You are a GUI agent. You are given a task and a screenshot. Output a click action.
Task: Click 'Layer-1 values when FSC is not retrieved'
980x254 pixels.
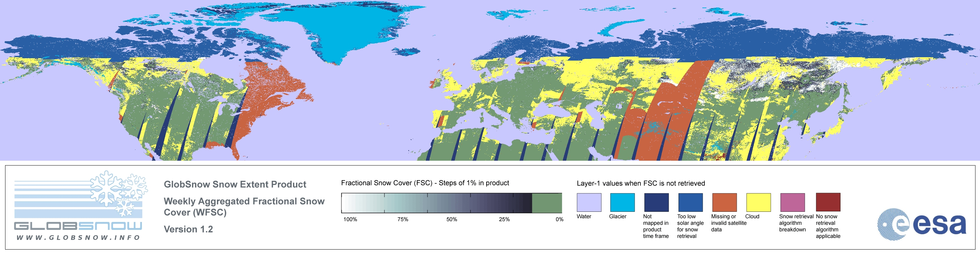point(641,183)
